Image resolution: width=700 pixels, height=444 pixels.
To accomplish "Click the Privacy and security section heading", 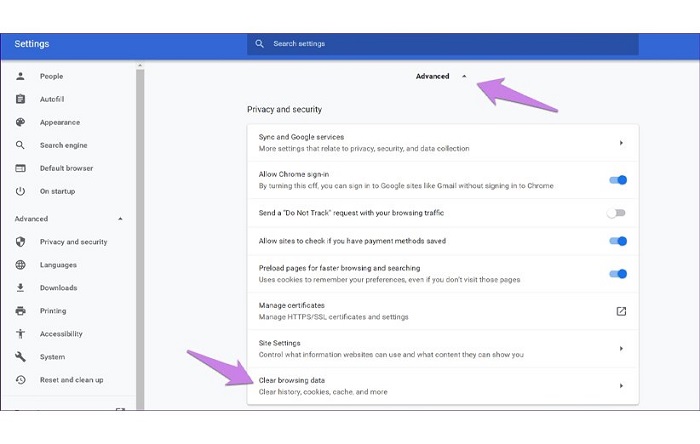I will (x=284, y=109).
